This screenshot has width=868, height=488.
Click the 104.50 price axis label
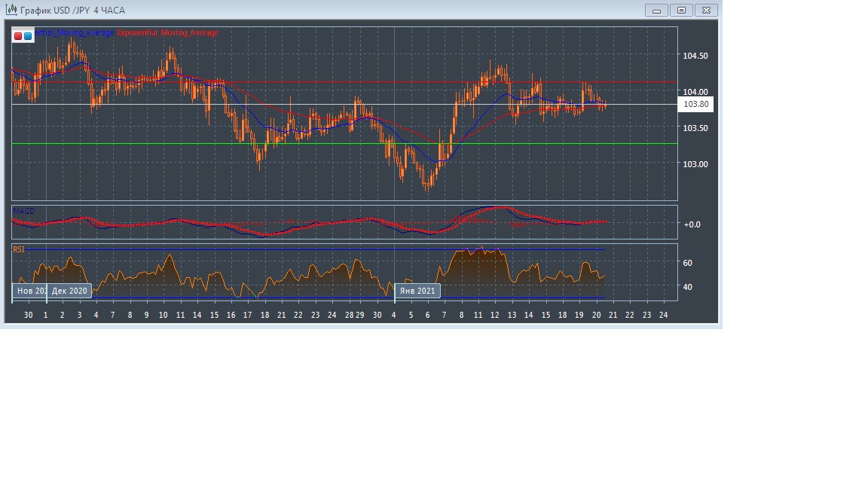(x=695, y=56)
